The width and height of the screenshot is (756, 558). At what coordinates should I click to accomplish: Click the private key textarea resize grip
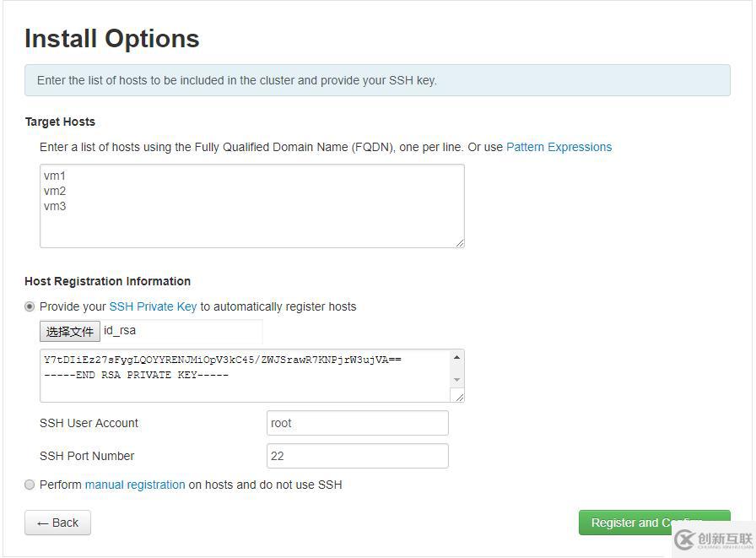tap(460, 397)
